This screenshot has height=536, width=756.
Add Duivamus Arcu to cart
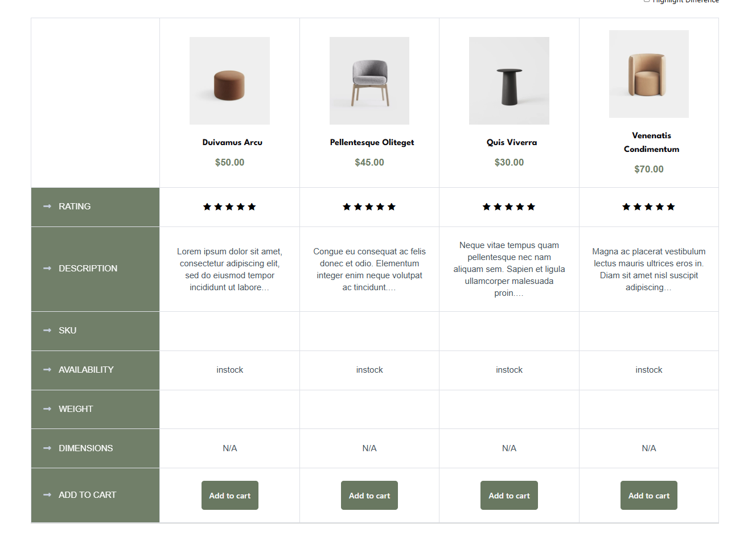pyautogui.click(x=229, y=496)
